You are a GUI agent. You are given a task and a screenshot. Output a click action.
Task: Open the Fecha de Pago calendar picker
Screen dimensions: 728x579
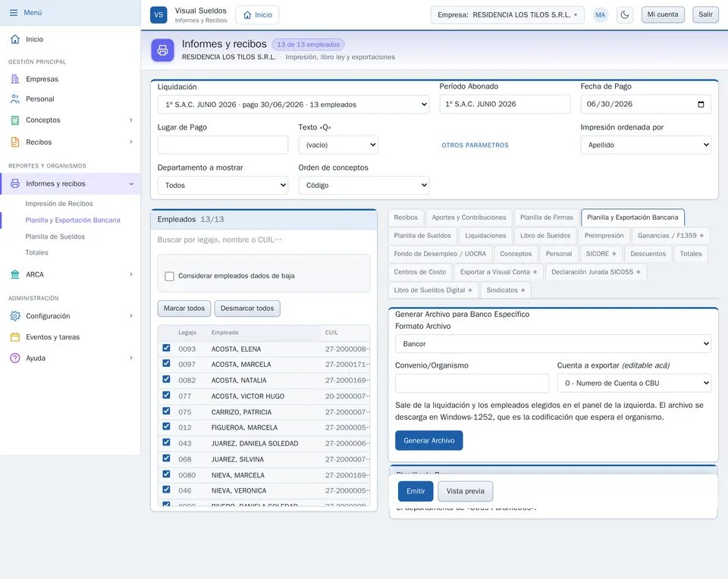coord(701,105)
